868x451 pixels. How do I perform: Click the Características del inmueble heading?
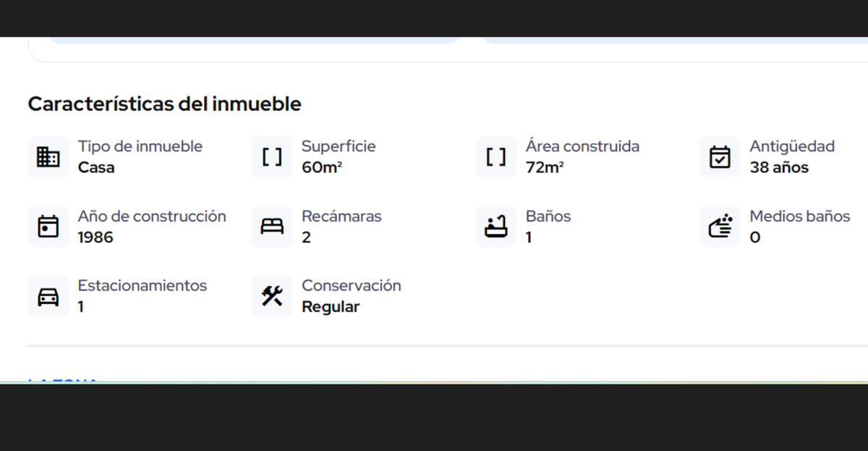coord(164,104)
